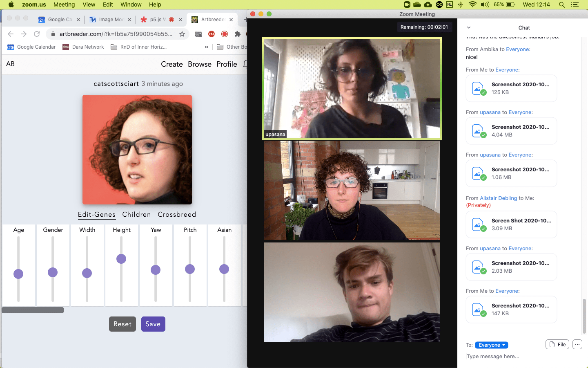Open the Chrome extensions puzzle icon

pos(238,34)
